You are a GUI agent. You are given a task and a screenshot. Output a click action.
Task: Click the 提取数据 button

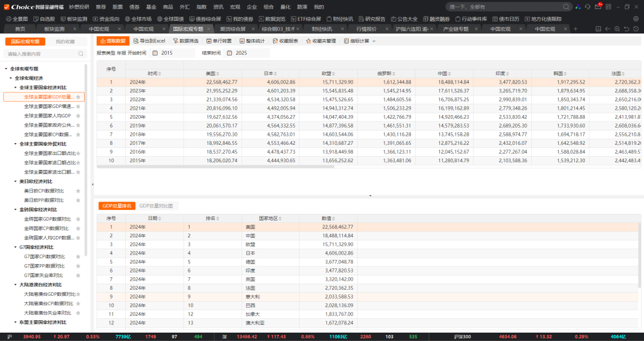pyautogui.click(x=112, y=41)
